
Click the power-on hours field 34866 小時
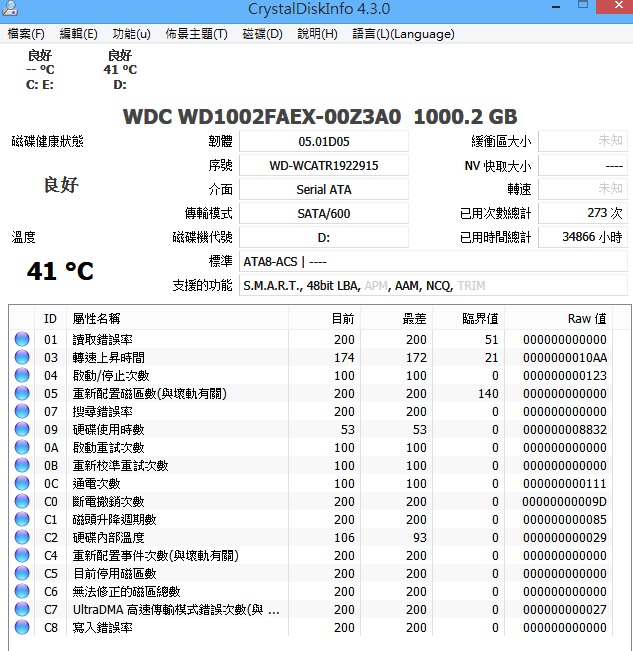coord(583,237)
